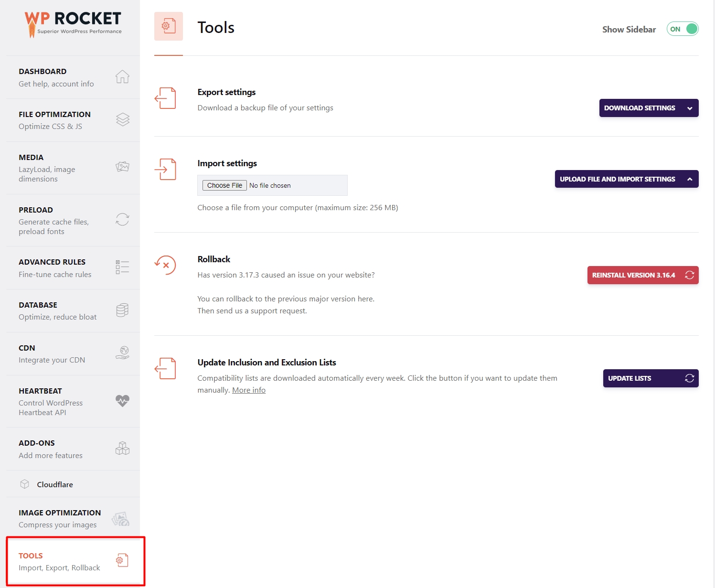This screenshot has width=715, height=588.
Task: Click 'Has version 3.17.3 caused an issue' text
Action: (x=286, y=275)
